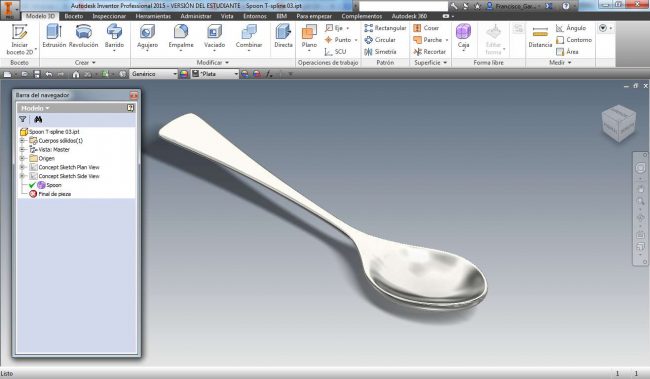Click the Save icon in quick access toolbar
This screenshot has width=650, height=379.
(37, 74)
